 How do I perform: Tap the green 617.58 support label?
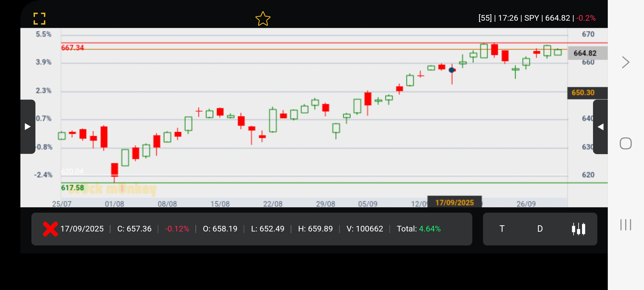[x=72, y=188]
